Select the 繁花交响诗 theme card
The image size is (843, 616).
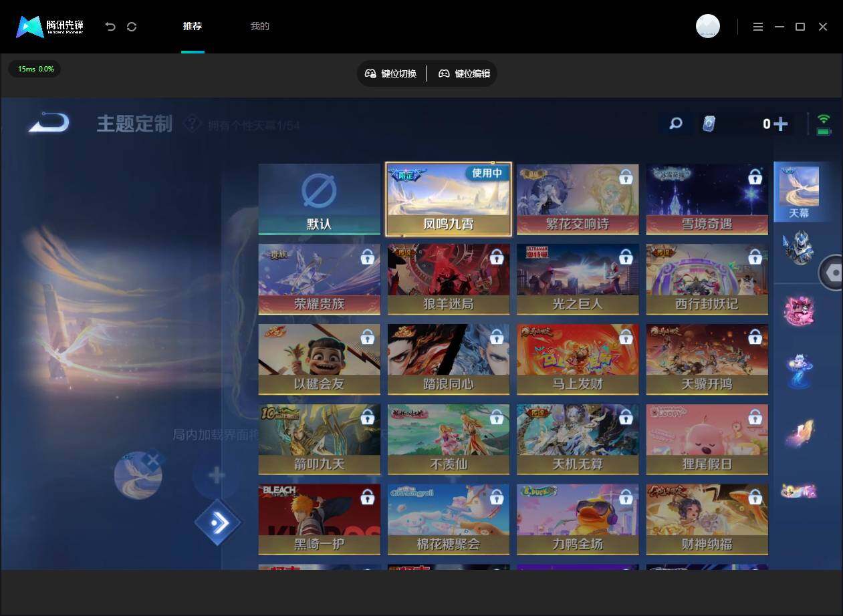point(578,199)
